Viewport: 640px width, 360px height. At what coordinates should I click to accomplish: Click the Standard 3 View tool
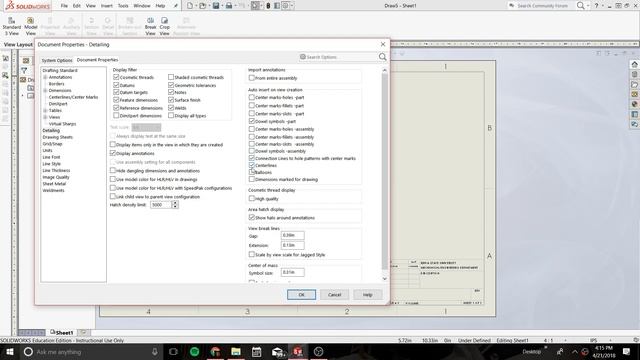pos(11,26)
